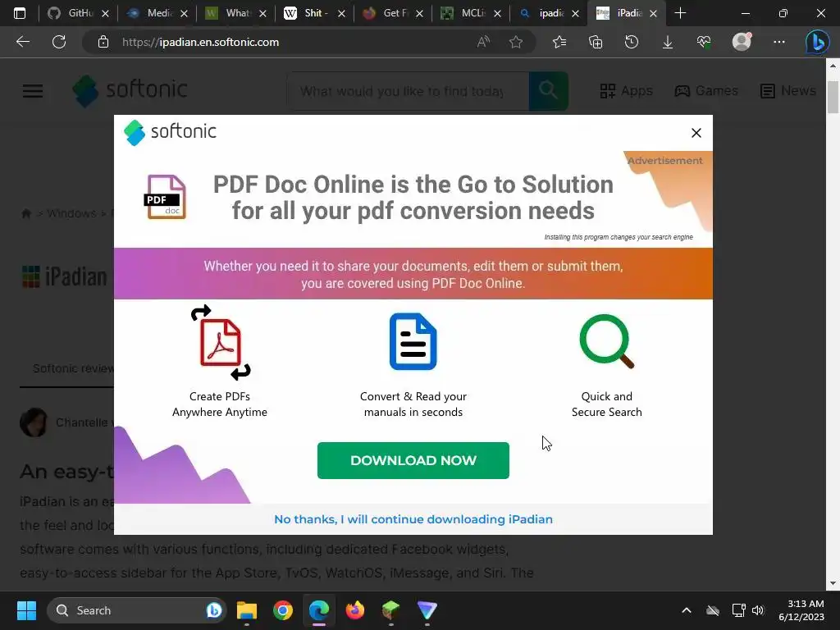The image size is (840, 630).
Task: Open the News section in Softonic header
Action: (788, 91)
